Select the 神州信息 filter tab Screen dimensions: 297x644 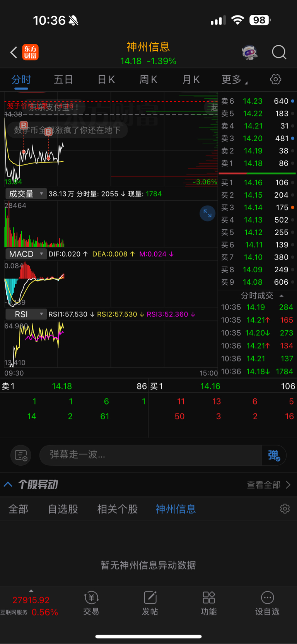(176, 509)
